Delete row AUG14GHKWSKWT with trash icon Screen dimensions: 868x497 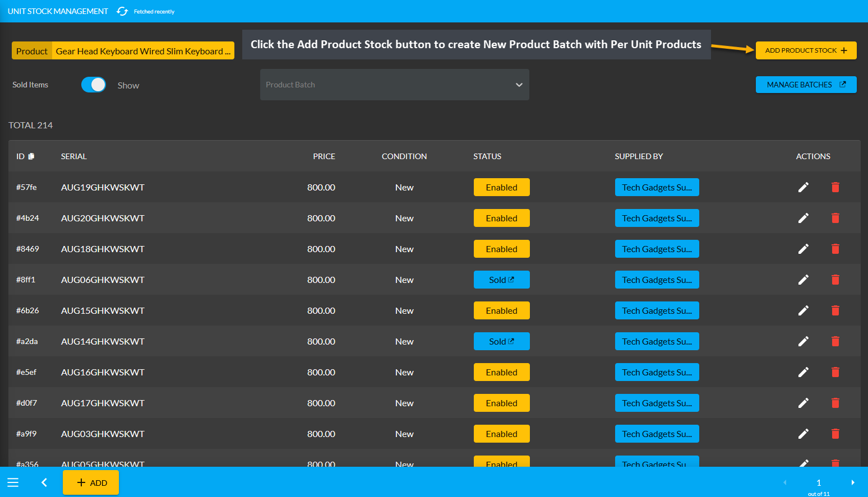point(835,341)
